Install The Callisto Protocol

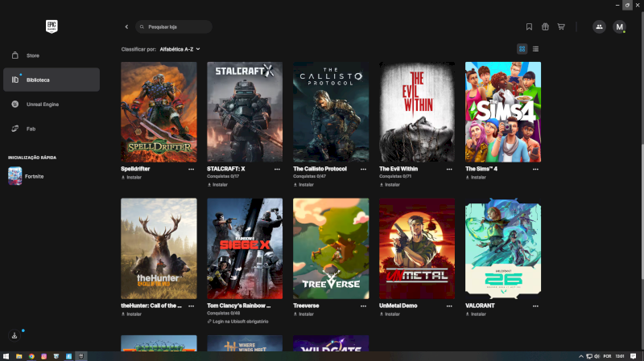coord(303,185)
